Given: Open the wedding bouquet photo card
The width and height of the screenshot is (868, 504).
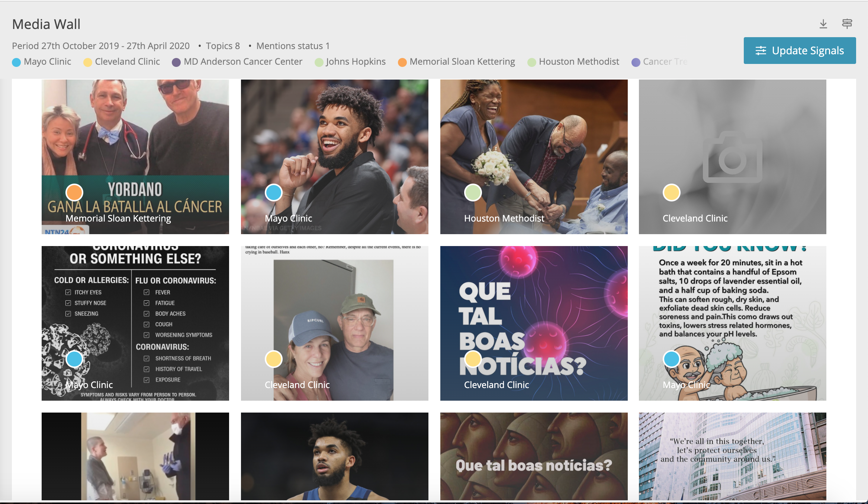Looking at the screenshot, I should point(534,157).
